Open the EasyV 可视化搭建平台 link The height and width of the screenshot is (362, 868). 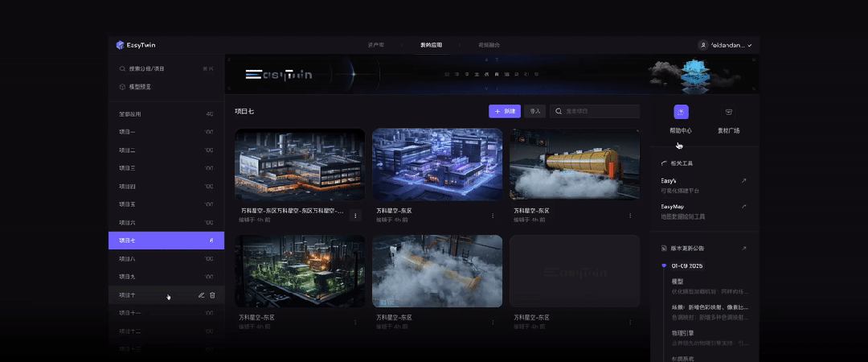(703, 186)
